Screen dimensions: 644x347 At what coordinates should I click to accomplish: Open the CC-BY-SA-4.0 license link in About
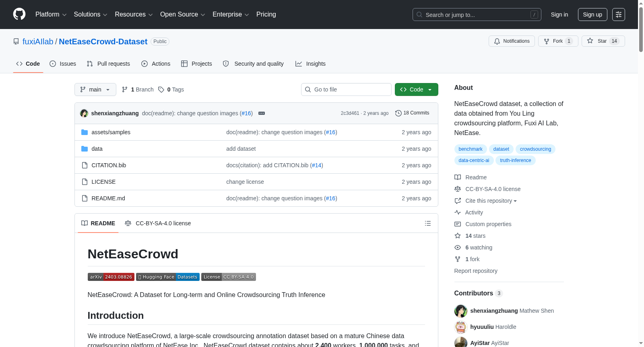(487, 189)
